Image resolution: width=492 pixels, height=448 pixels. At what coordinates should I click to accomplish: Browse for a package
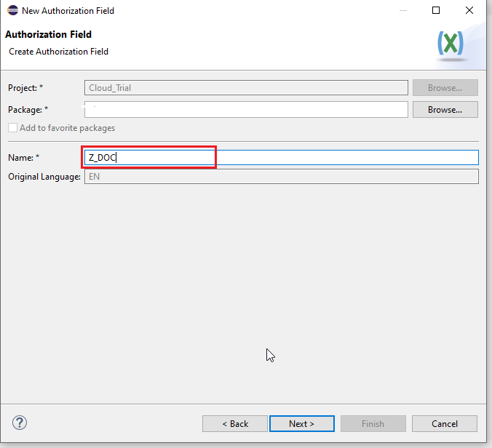[445, 110]
